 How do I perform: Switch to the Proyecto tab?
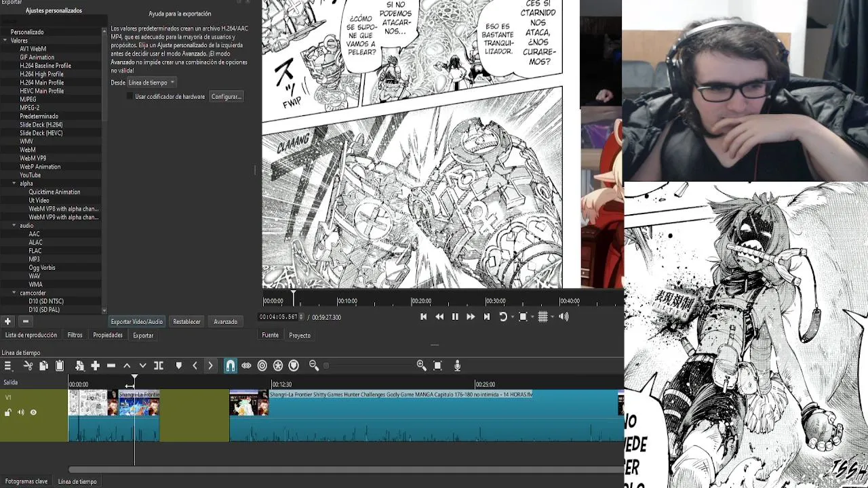click(300, 335)
